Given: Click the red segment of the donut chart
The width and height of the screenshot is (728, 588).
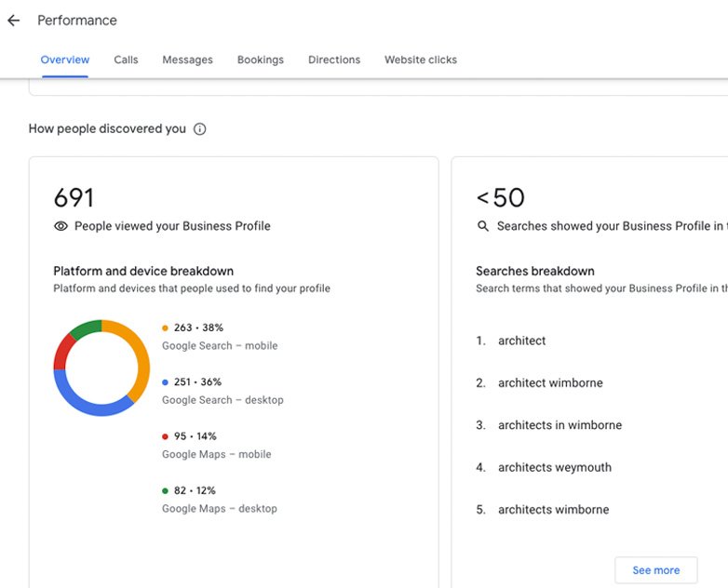Looking at the screenshot, I should (x=63, y=353).
